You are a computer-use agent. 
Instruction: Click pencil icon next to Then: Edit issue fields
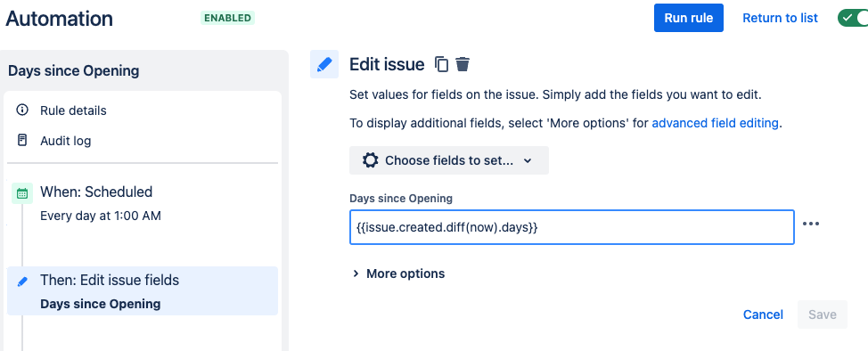[x=22, y=282]
